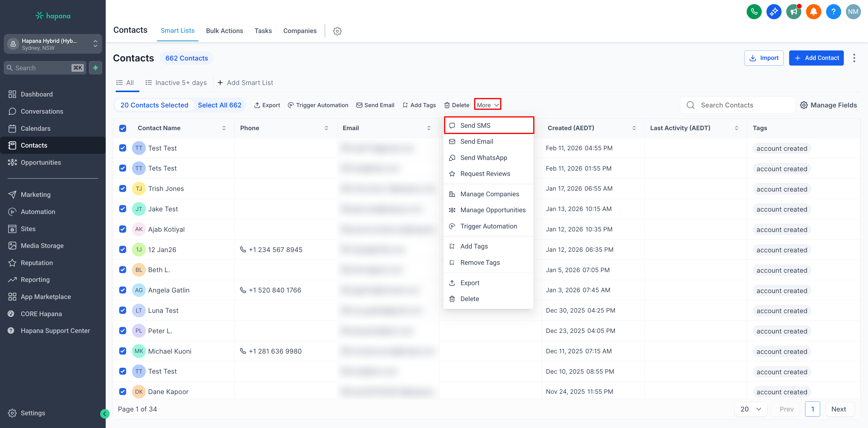Collapse the sidebar using green arrow
Viewport: 868px width, 428px height.
pyautogui.click(x=105, y=414)
